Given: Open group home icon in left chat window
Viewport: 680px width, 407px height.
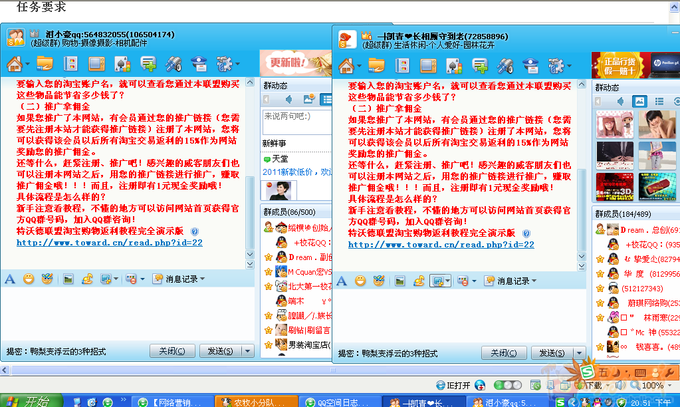Looking at the screenshot, I should 14,64.
